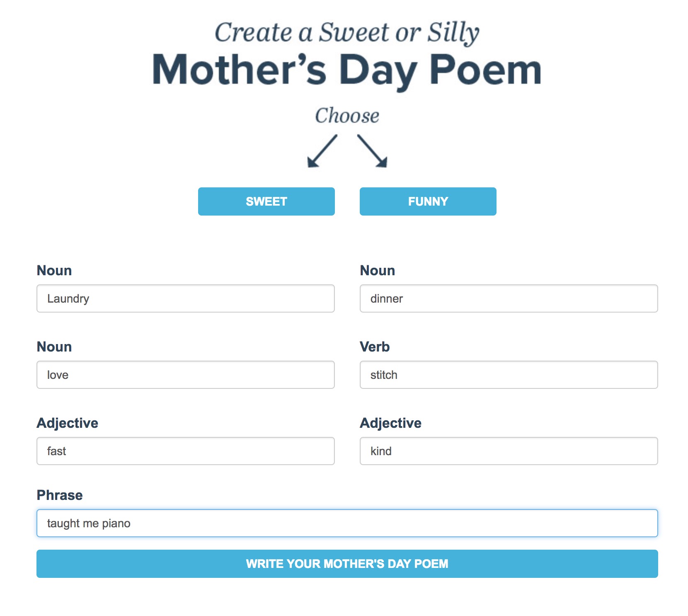Click the Noun label above the Laundry field
688x616 pixels.
click(x=54, y=270)
